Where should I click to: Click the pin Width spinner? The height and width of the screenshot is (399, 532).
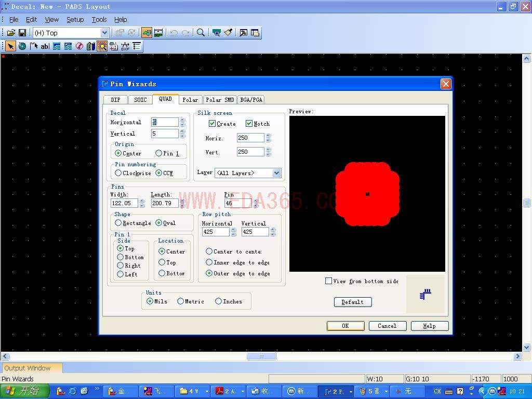coord(142,203)
